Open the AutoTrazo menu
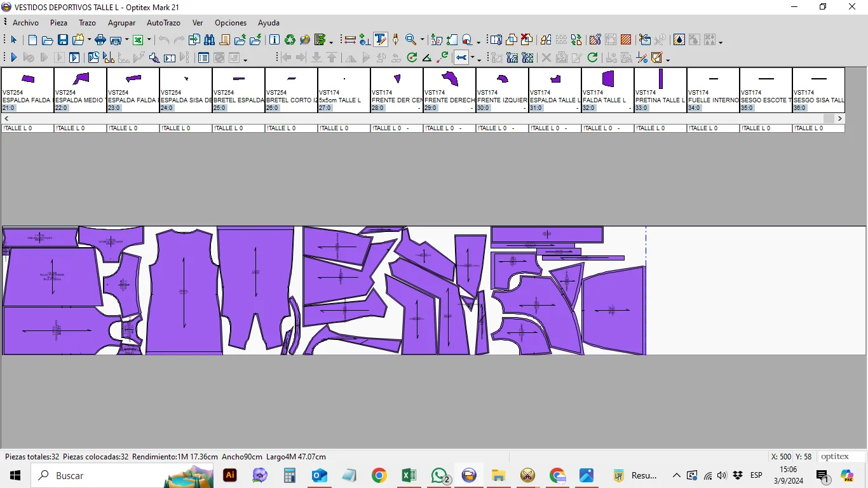The image size is (868, 488). pos(163,23)
